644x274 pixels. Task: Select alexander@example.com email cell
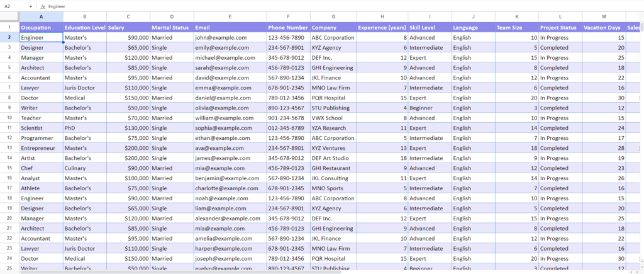(230, 219)
